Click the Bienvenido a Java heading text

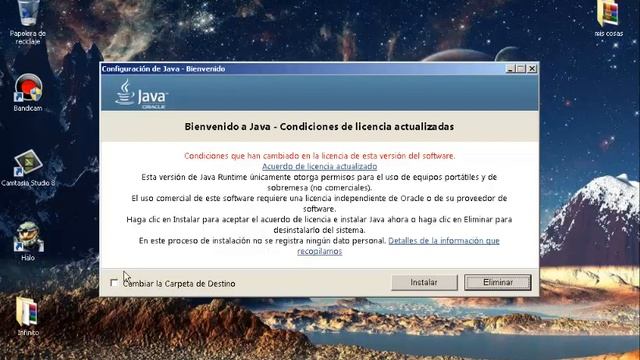[x=319, y=127]
